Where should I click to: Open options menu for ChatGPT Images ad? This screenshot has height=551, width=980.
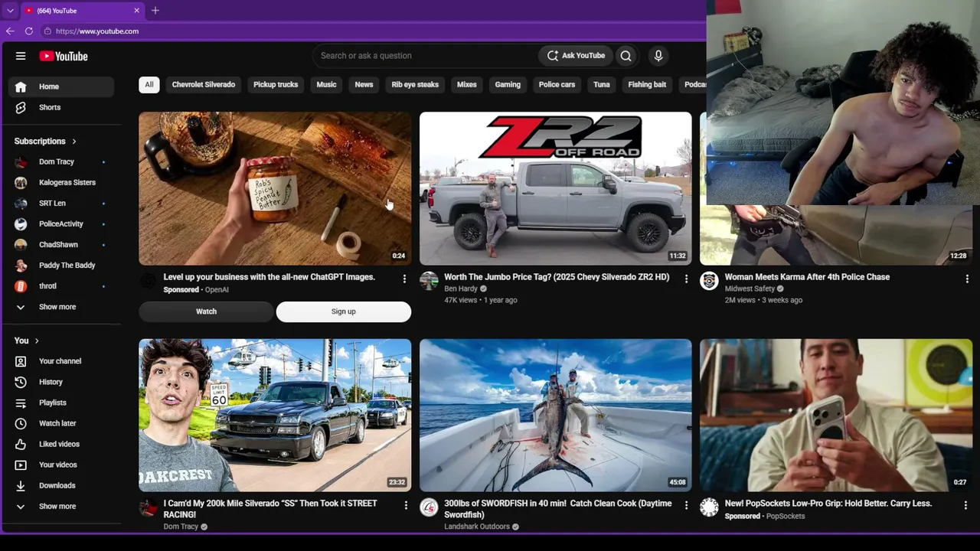point(404,279)
